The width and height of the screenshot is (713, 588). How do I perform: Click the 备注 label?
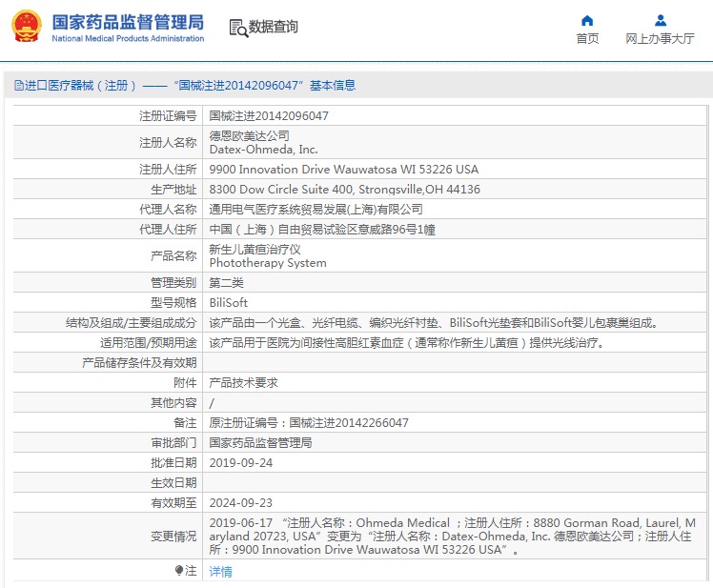click(185, 423)
